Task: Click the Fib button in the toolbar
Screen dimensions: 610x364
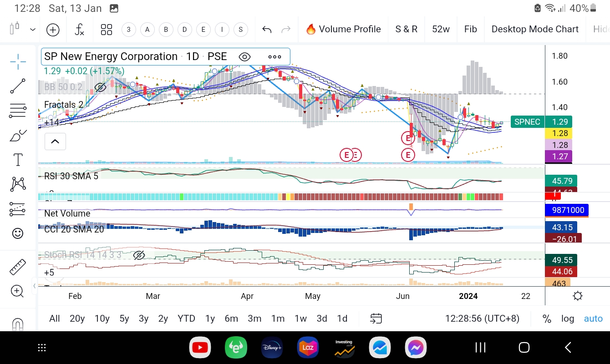Action: [470, 29]
